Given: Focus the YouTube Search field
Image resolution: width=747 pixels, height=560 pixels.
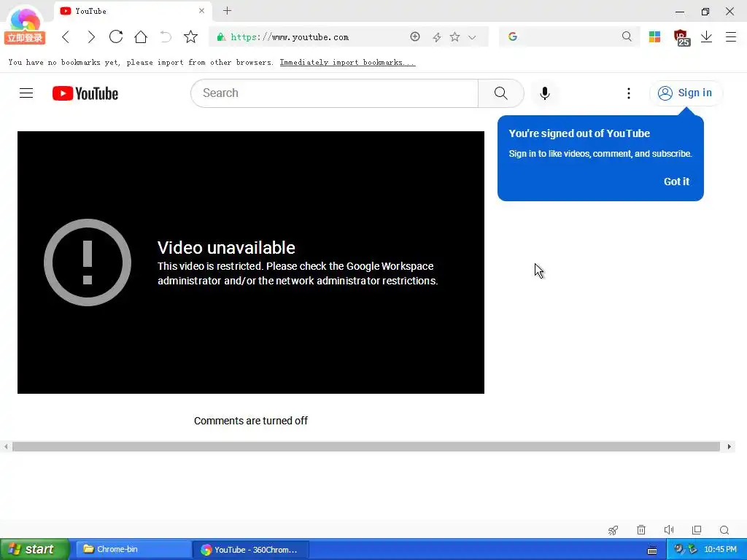Looking at the screenshot, I should (x=334, y=93).
